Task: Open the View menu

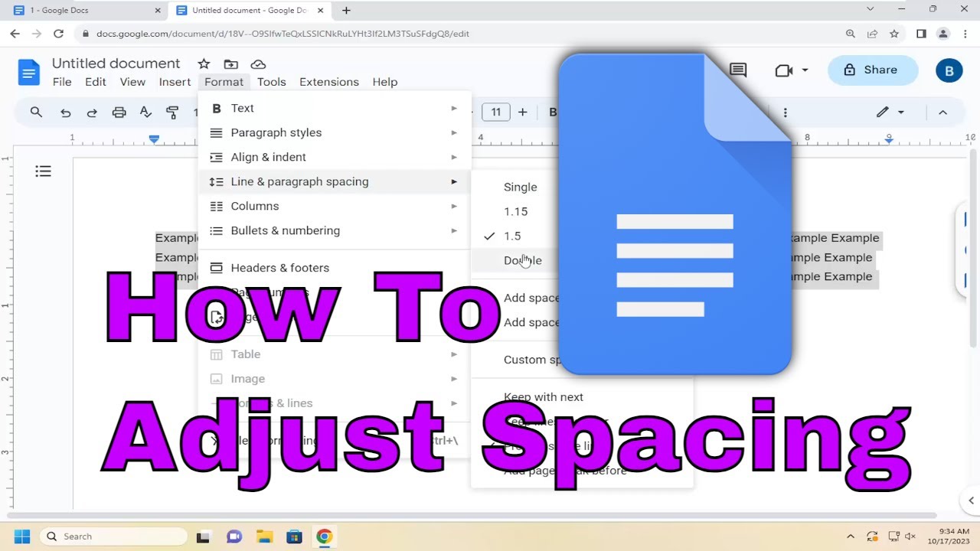Action: (x=132, y=82)
